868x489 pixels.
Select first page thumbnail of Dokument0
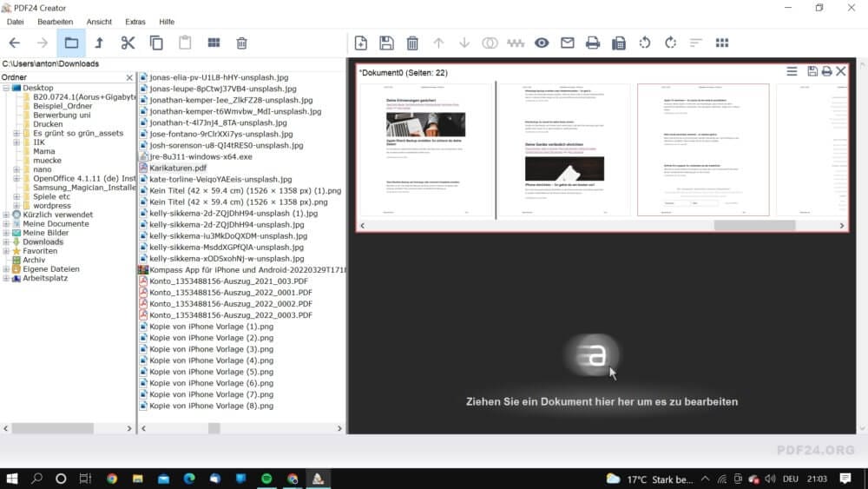(425, 149)
